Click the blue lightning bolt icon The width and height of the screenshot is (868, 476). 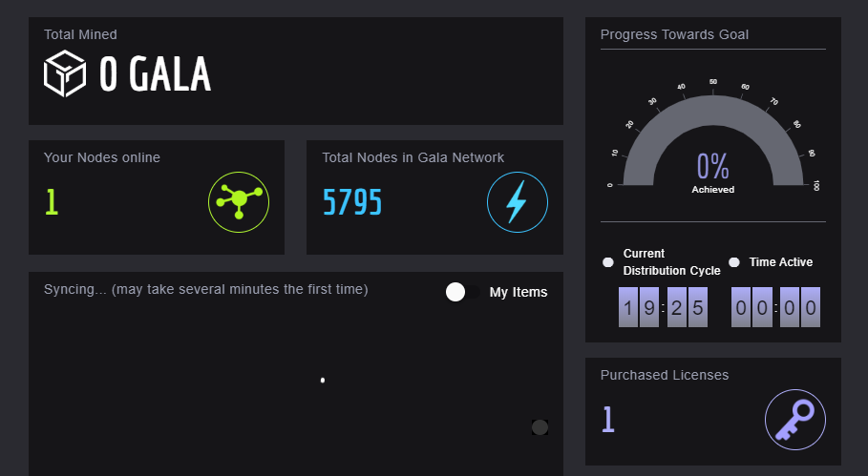(x=517, y=202)
